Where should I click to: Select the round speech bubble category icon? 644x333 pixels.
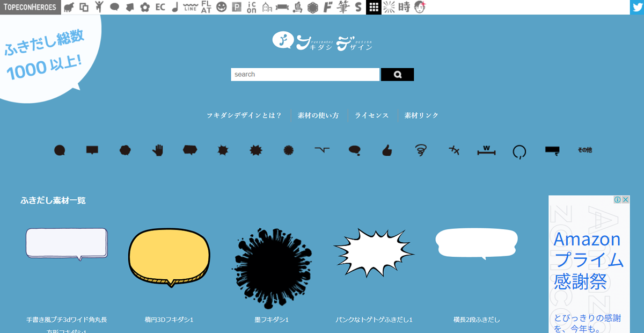click(x=60, y=150)
